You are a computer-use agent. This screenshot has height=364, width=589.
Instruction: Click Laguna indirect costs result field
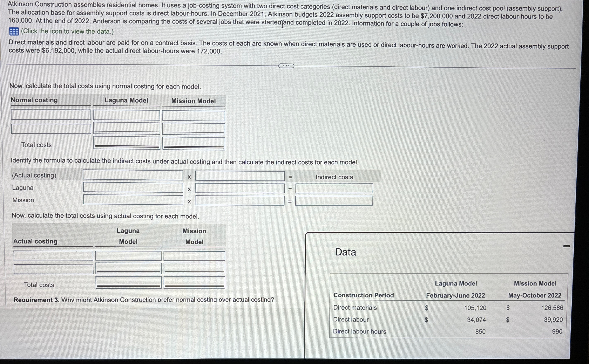[334, 188]
